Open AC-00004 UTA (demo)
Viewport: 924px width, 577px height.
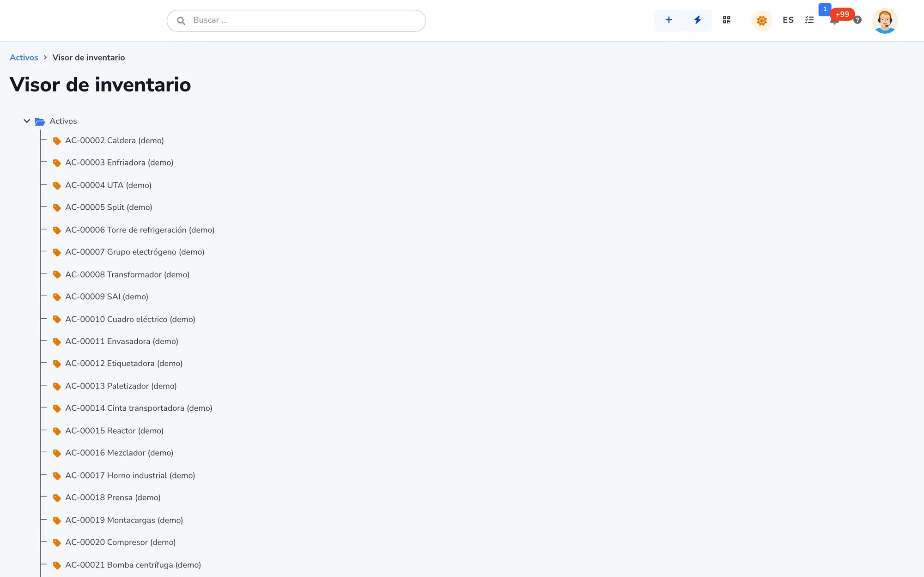pos(109,185)
